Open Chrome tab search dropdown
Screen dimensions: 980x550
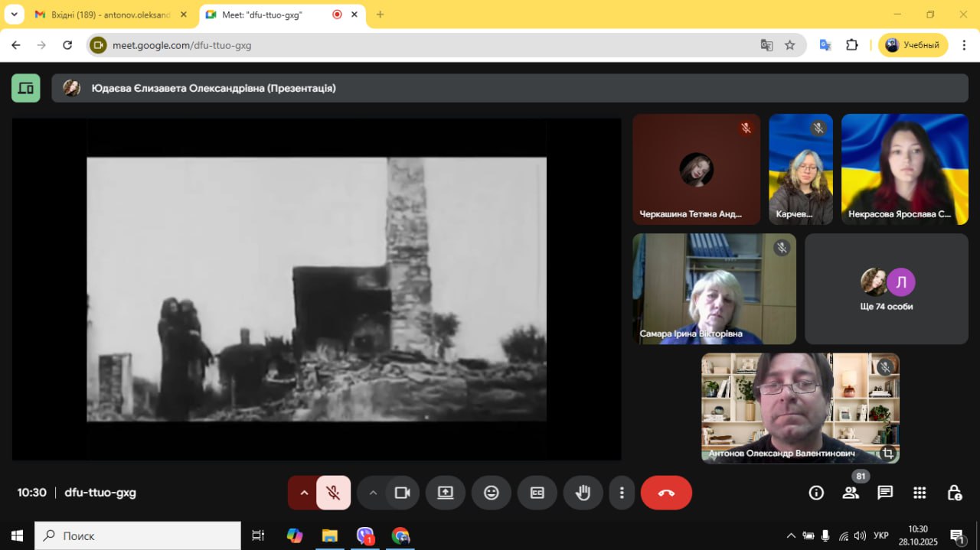[14, 15]
